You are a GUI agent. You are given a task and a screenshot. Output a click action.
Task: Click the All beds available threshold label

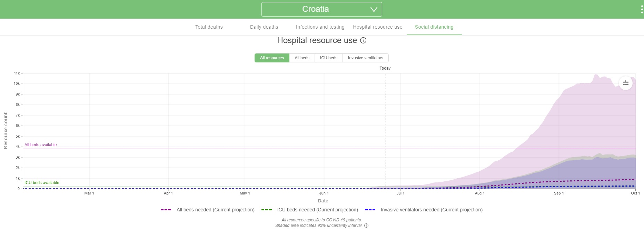(x=40, y=145)
